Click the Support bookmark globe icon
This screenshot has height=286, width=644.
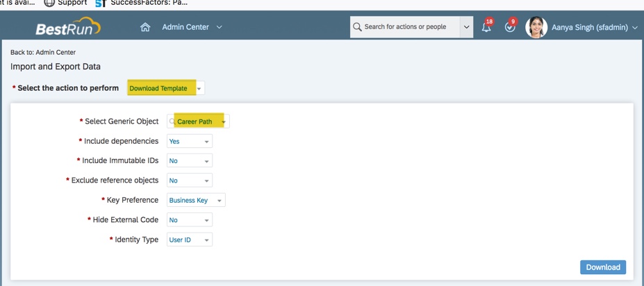pyautogui.click(x=49, y=3)
